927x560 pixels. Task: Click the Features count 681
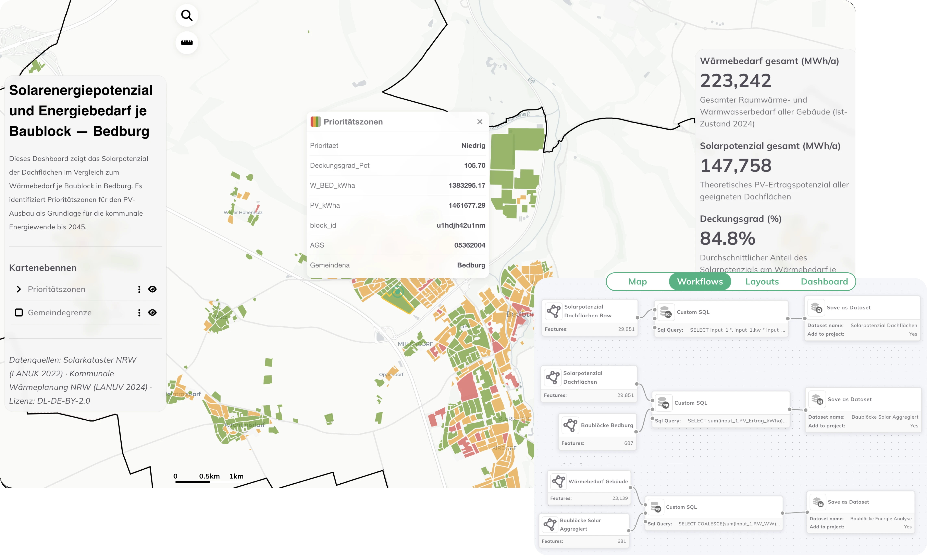click(621, 541)
